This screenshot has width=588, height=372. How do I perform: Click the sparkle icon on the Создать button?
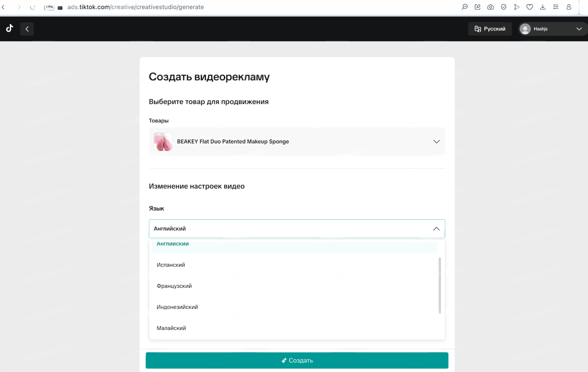coord(284,360)
